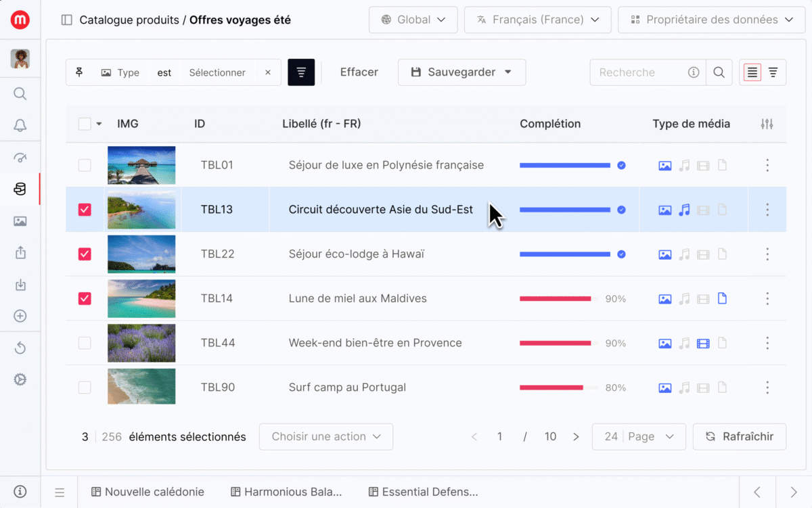
Task: Uncheck the TBL13 row checkbox
Action: tap(85, 210)
